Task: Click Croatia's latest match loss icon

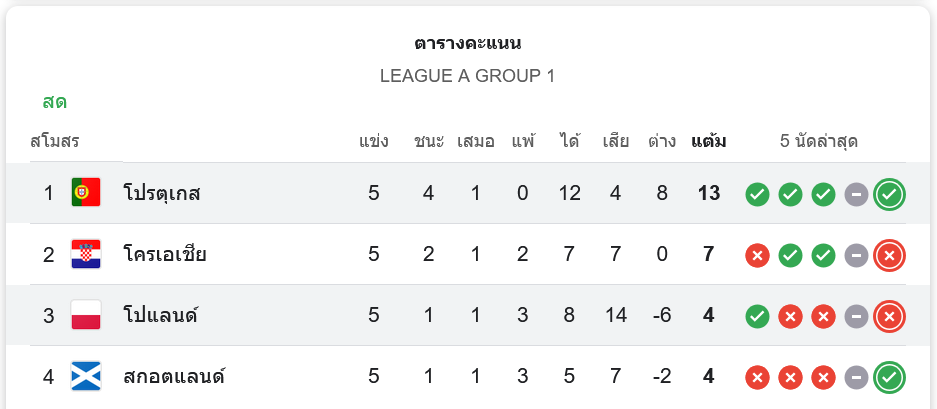Action: coord(889,255)
